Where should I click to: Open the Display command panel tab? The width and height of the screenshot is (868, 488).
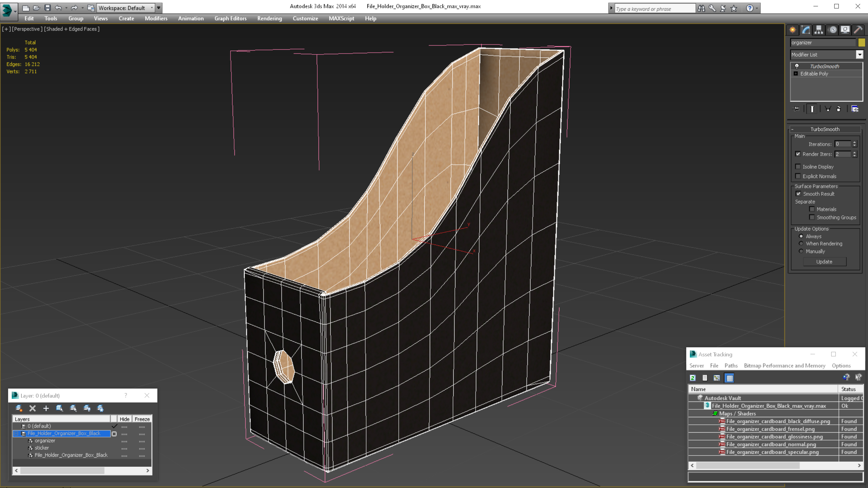click(x=845, y=30)
